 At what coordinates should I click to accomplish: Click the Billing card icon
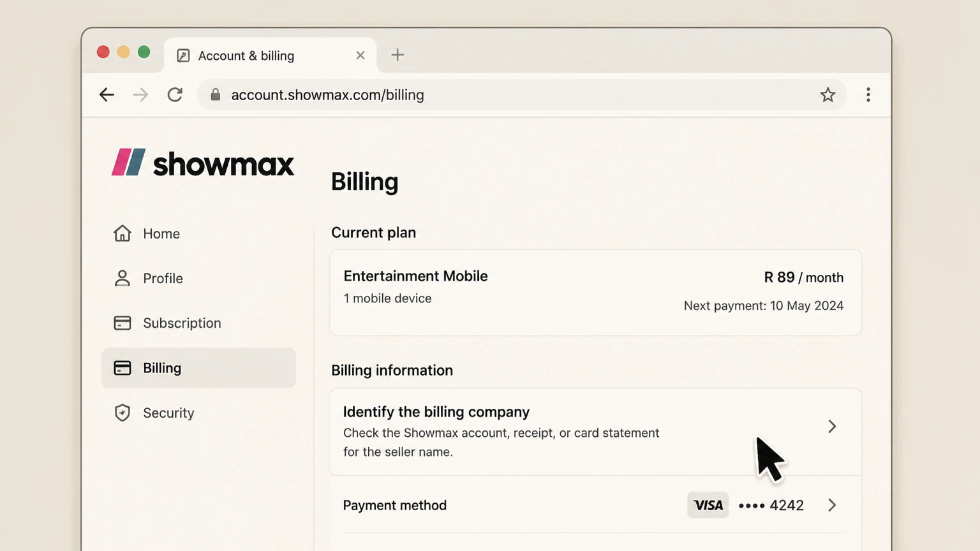(x=122, y=368)
